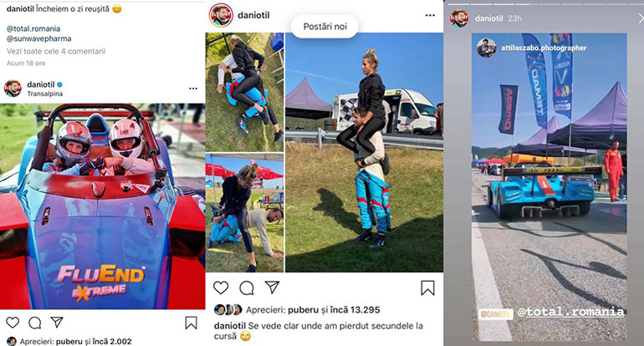Viewport: 644px width, 346px height.
Task: Open daniotil profile picture in story header
Action: pos(459,18)
